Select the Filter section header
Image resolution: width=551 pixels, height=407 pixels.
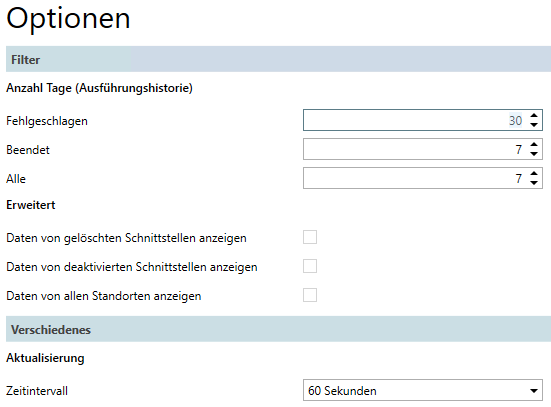click(x=278, y=59)
